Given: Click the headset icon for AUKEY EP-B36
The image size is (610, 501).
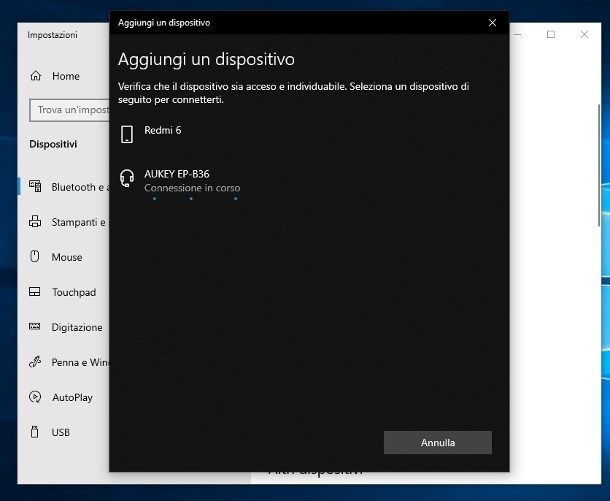Looking at the screenshot, I should point(127,178).
